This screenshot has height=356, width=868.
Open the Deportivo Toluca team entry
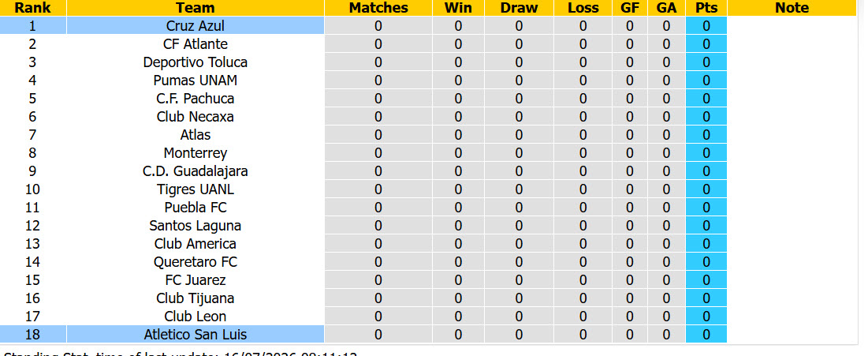(195, 62)
